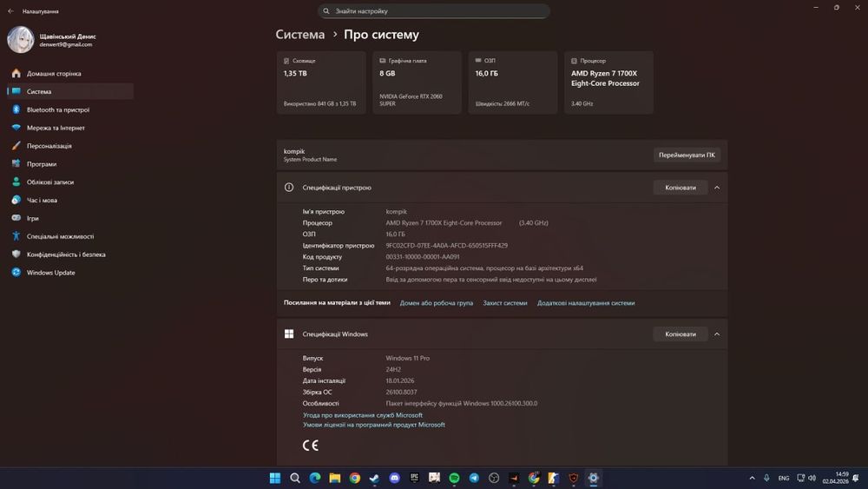The image size is (868, 489).
Task: Focus the Знайти настройку search field
Action: point(433,11)
